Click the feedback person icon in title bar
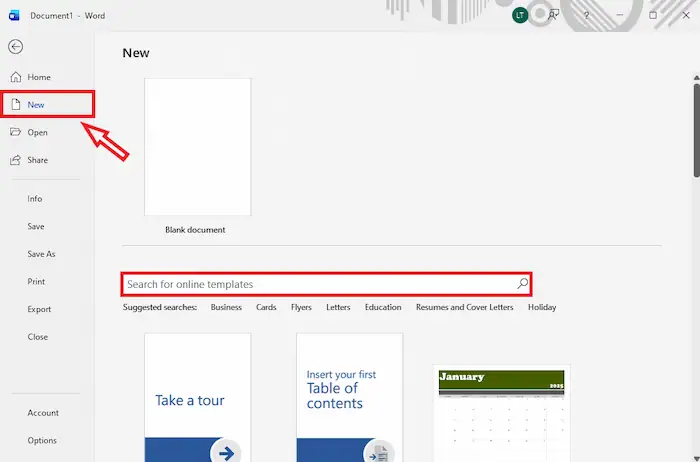Screen dimensions: 700x462 point(554,15)
